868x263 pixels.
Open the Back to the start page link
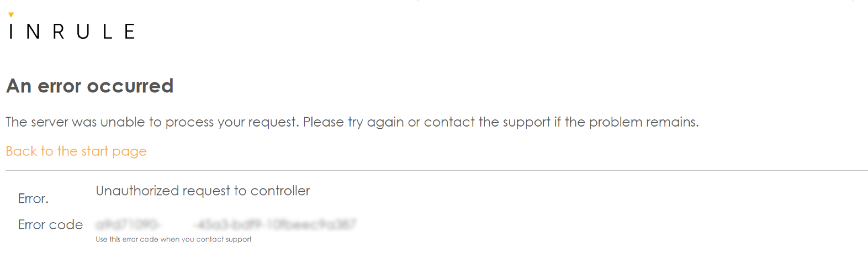click(76, 151)
